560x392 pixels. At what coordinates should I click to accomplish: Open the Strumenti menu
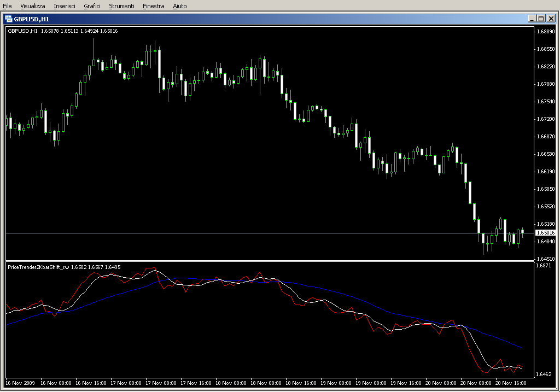pyautogui.click(x=121, y=6)
